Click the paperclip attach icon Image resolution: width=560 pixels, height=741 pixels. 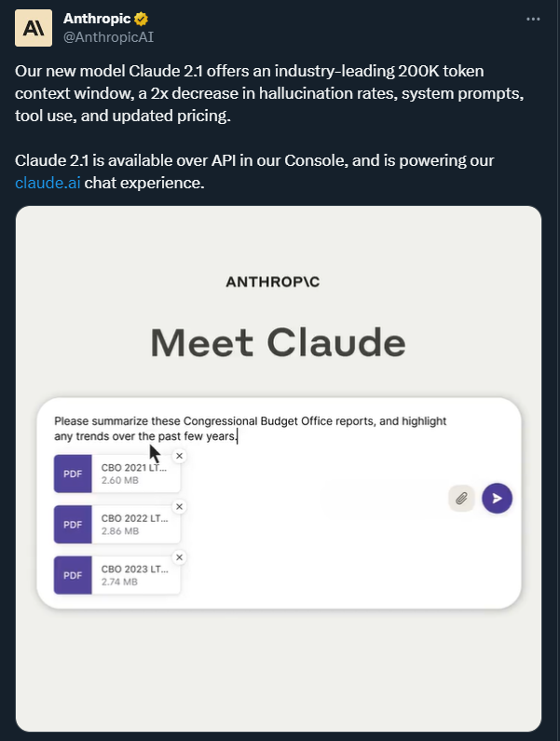[x=461, y=498]
